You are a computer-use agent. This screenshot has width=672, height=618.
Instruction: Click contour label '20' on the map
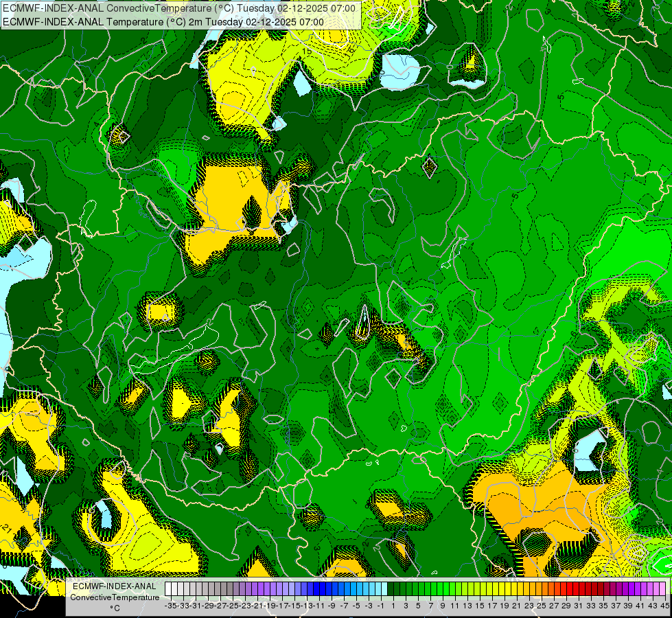click(528, 482)
